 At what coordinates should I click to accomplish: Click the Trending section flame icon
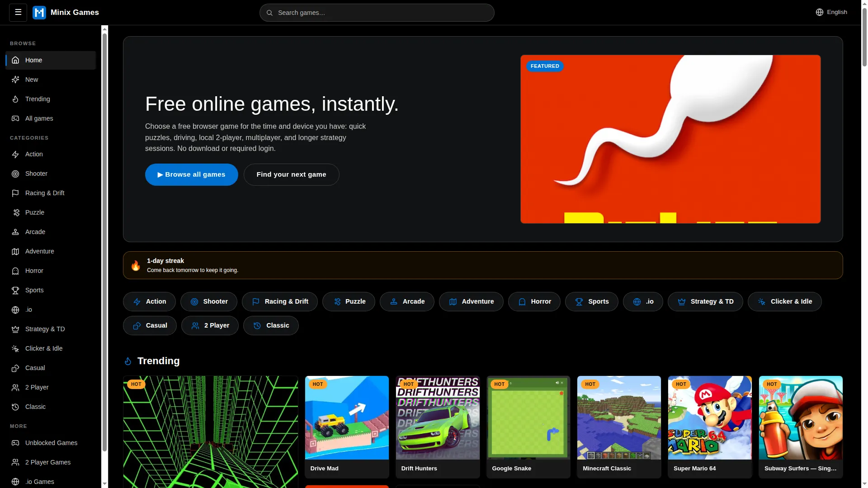point(128,361)
